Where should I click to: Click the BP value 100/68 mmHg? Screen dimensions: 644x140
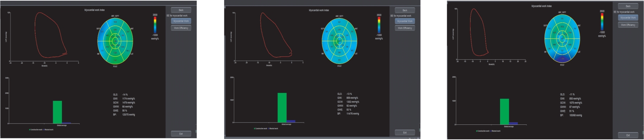tap(576, 115)
